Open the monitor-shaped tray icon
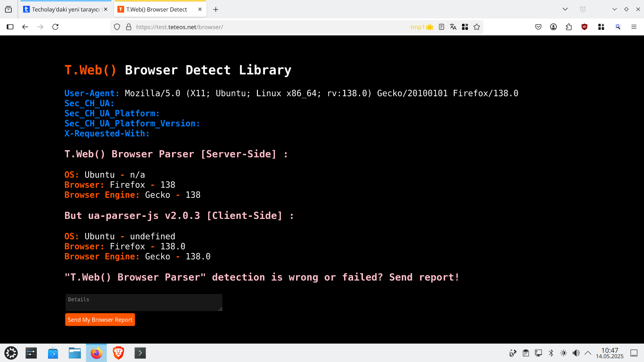This screenshot has height=362, width=644. pos(538,353)
